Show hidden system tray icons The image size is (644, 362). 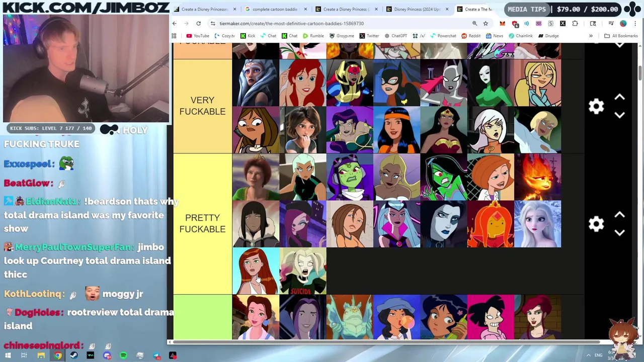pos(588,355)
